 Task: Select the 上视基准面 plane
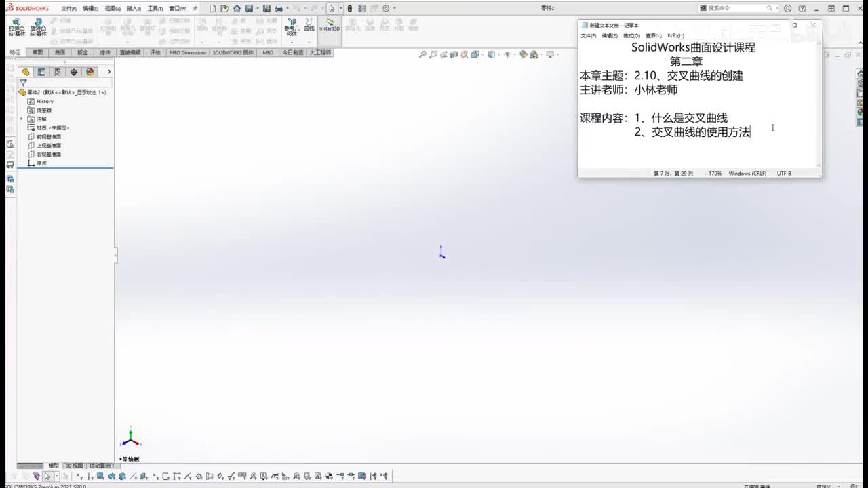(x=45, y=145)
